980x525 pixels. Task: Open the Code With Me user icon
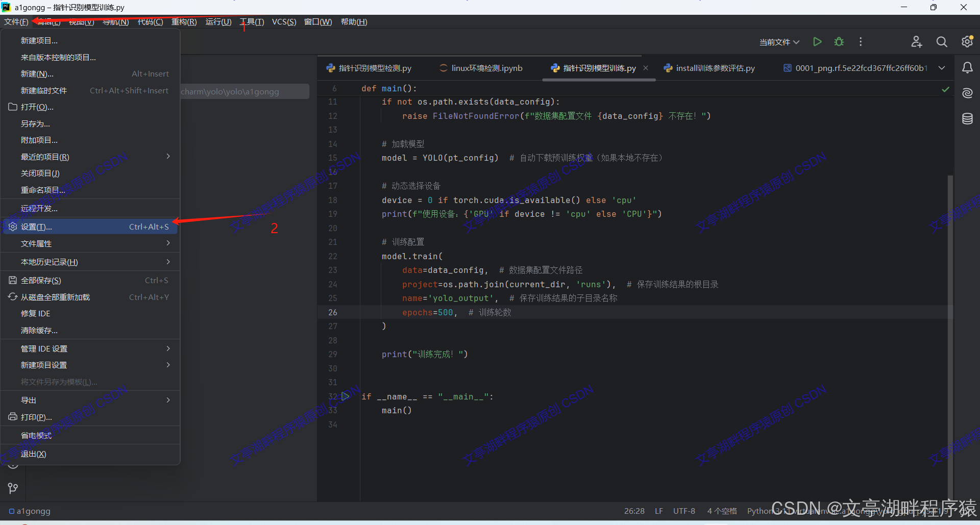pos(917,42)
